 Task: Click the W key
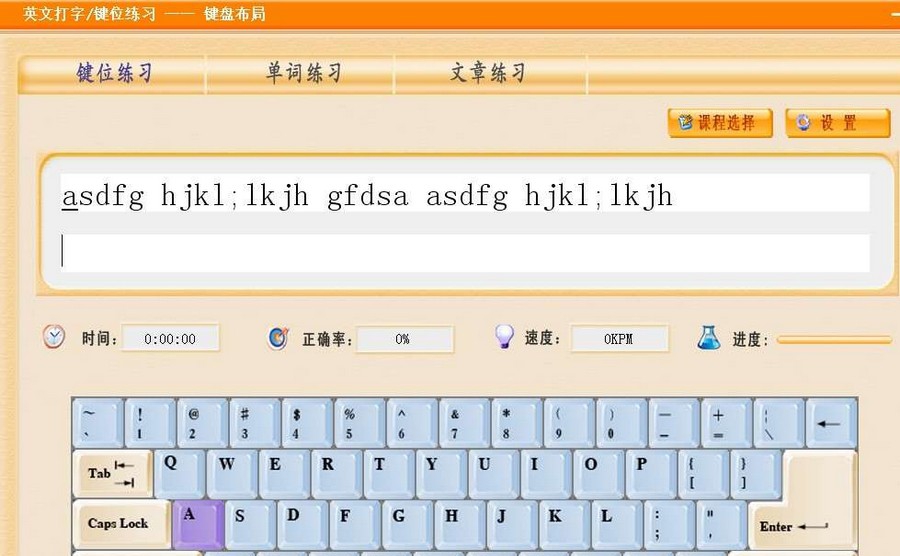pos(232,473)
